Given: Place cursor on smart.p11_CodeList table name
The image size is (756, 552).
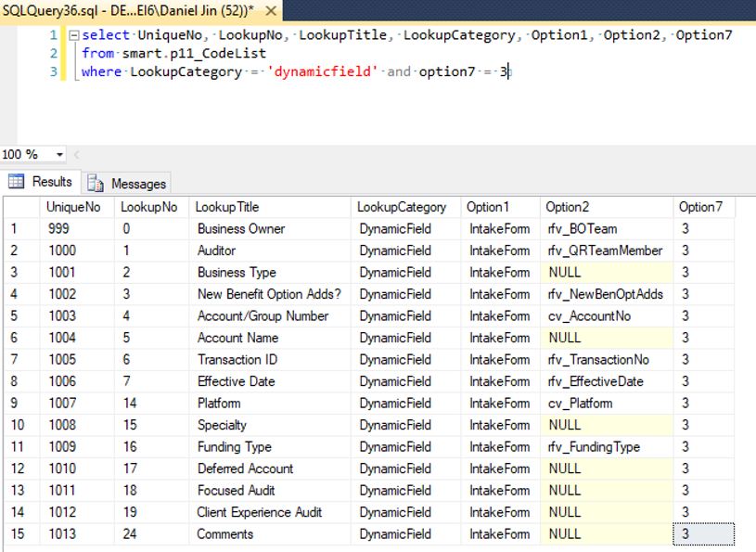Looking at the screenshot, I should tap(194, 54).
